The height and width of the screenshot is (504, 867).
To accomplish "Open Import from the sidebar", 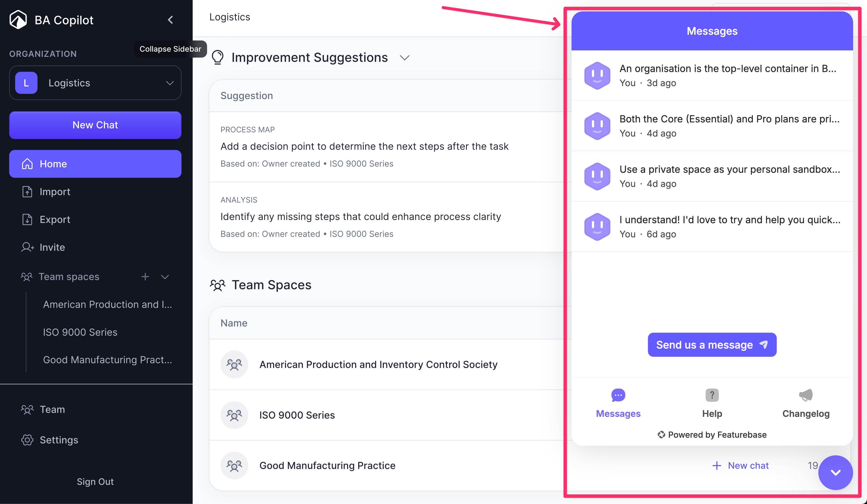I will [55, 192].
